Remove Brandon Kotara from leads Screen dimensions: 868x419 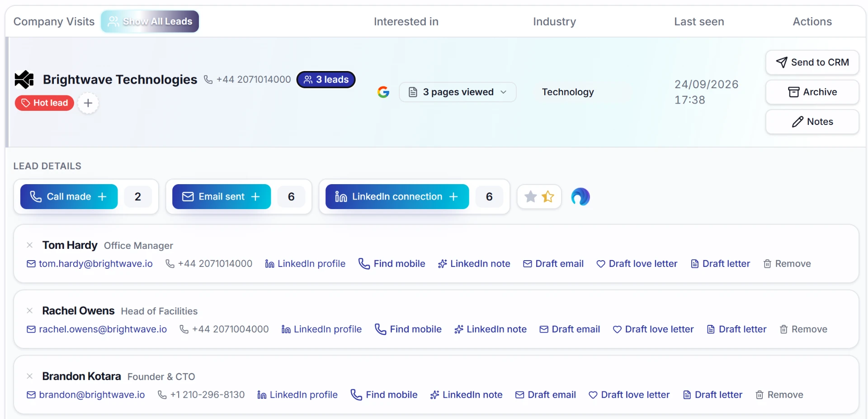779,395
